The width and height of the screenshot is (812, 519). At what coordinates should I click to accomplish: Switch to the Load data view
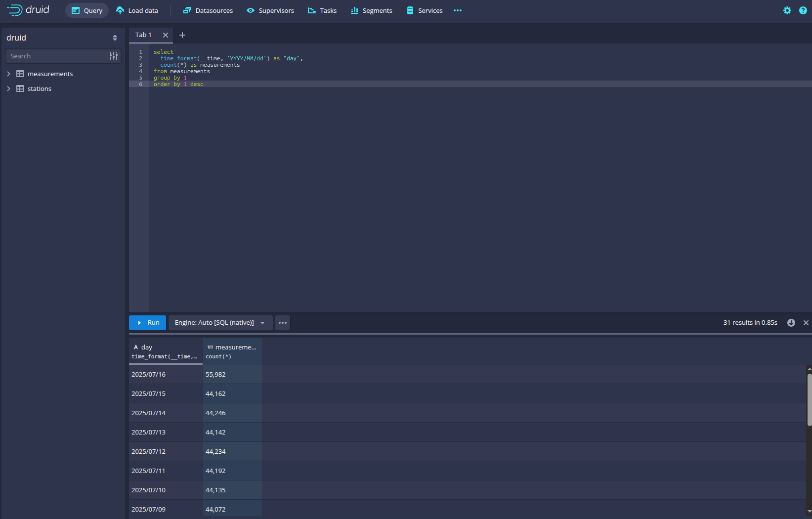137,10
